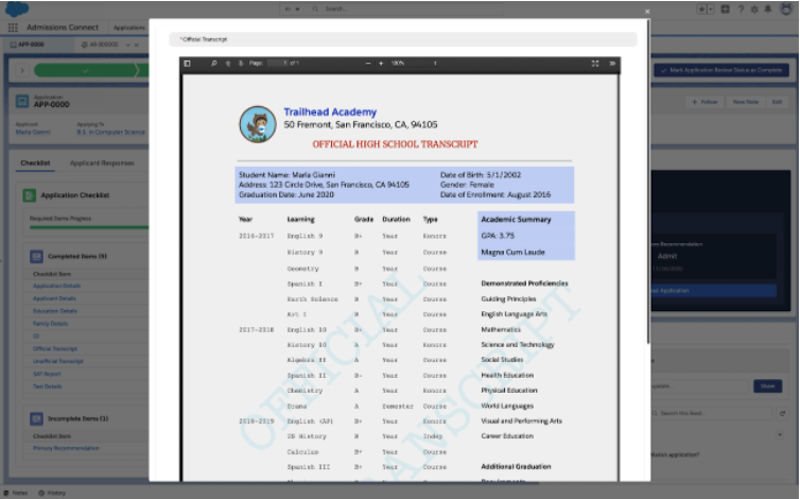Switch PDF to presentation fullscreen mode

[x=595, y=63]
